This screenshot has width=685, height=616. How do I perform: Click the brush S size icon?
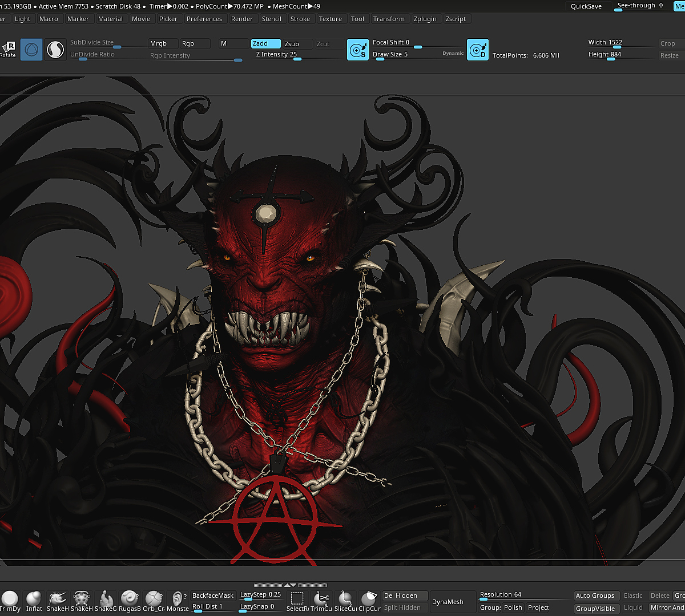point(358,50)
